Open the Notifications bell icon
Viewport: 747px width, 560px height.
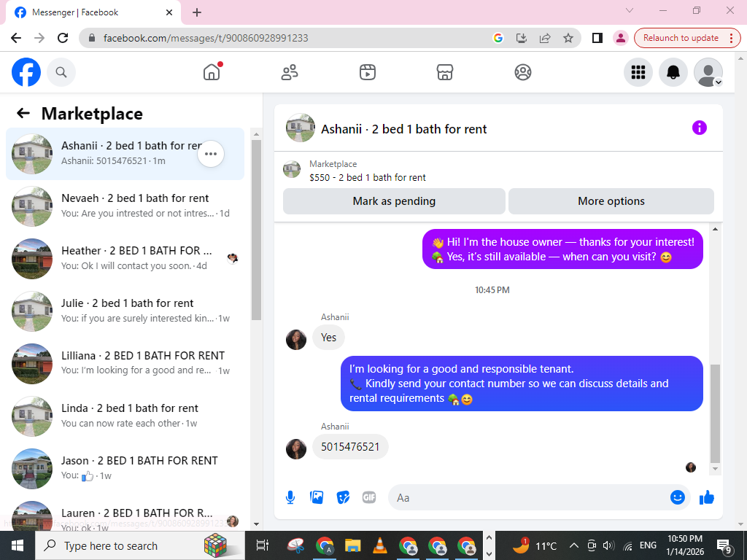coord(673,72)
